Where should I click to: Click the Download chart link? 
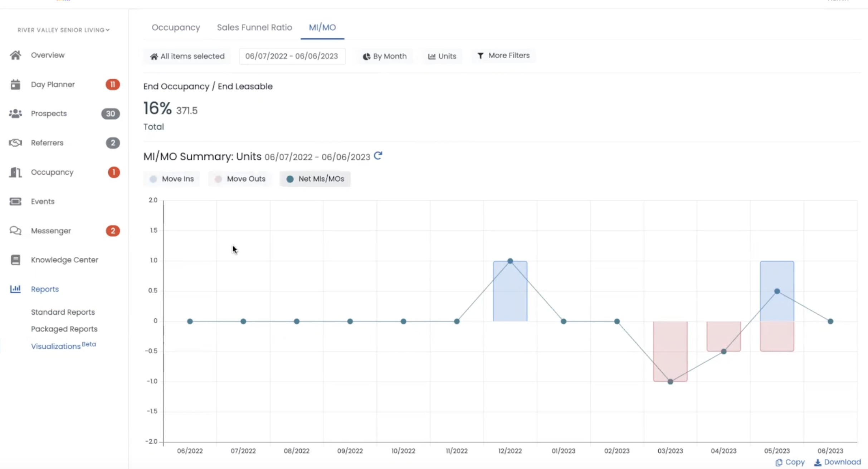tap(838, 462)
